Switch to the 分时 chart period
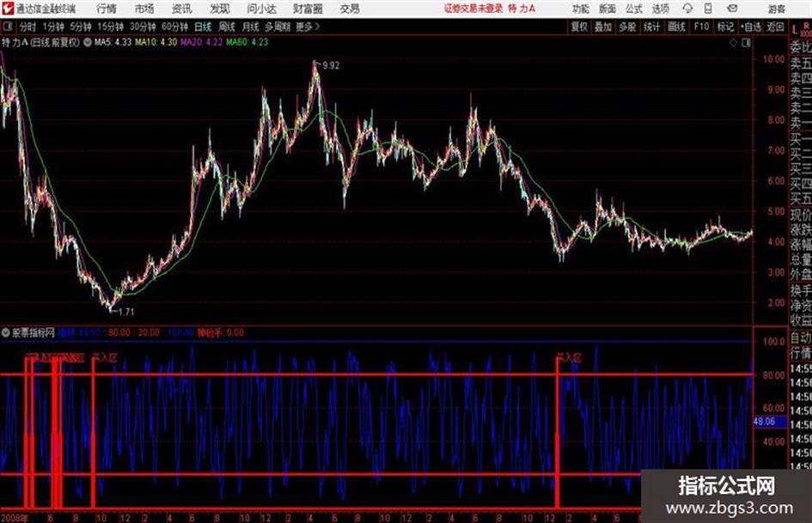This screenshot has width=812, height=523. pyautogui.click(x=27, y=27)
